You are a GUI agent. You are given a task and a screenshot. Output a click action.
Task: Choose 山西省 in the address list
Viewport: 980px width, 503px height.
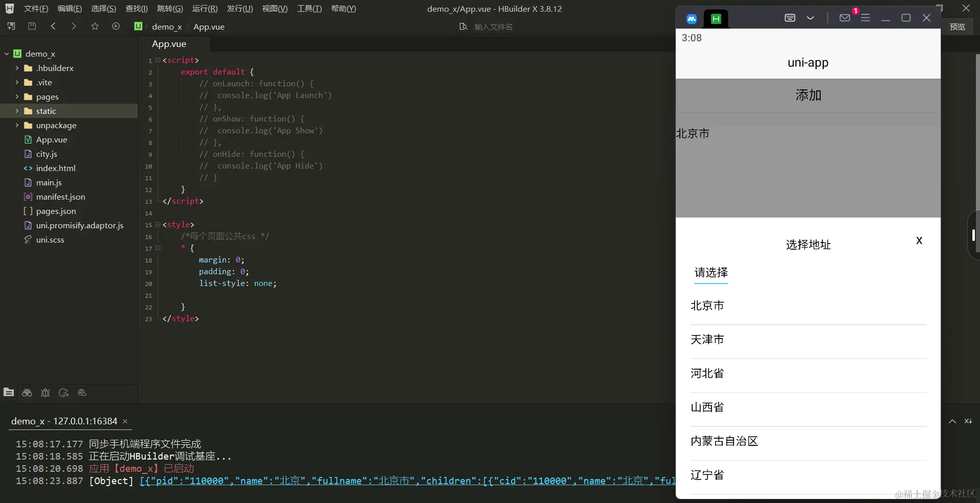(808, 408)
